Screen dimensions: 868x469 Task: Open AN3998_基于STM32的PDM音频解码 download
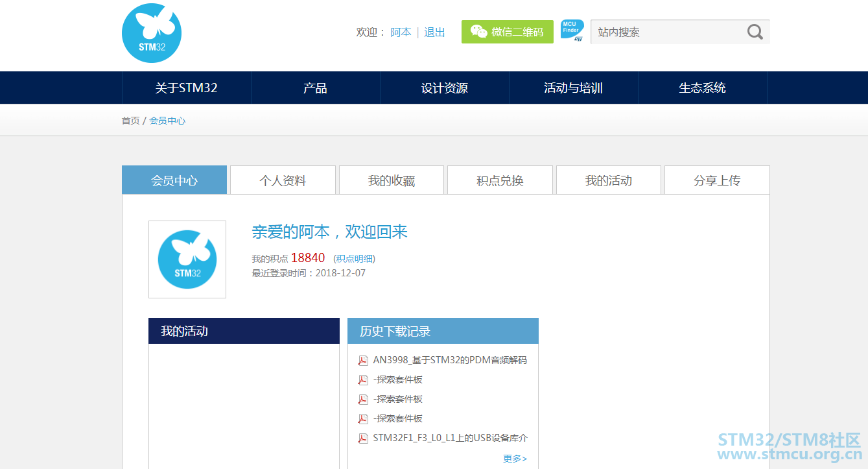click(x=450, y=360)
